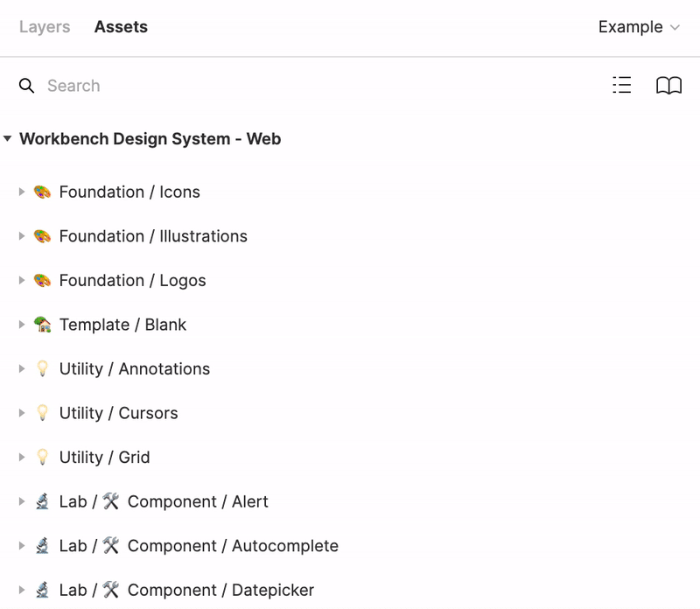This screenshot has width=700, height=609.
Task: Select the Foundation / Icons label
Action: (129, 192)
